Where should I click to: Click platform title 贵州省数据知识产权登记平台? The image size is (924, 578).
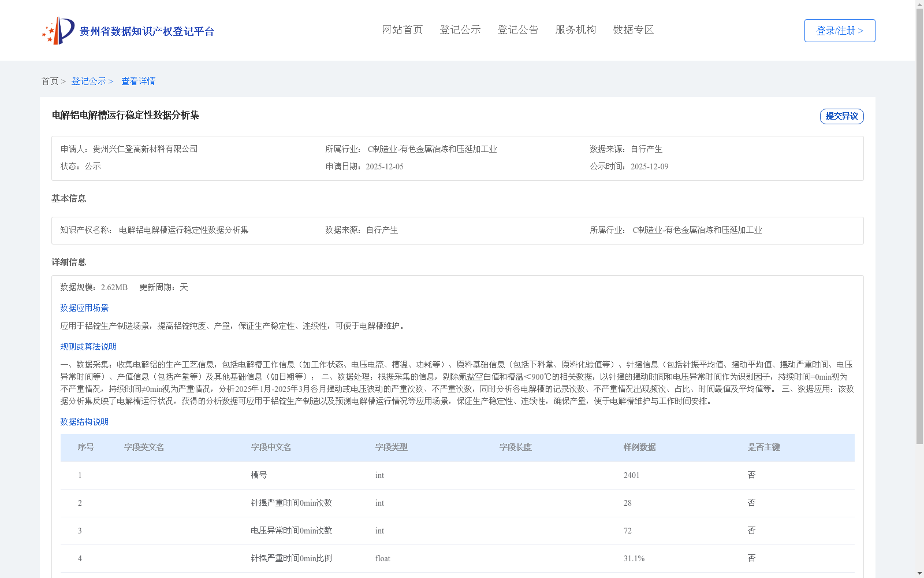click(147, 31)
